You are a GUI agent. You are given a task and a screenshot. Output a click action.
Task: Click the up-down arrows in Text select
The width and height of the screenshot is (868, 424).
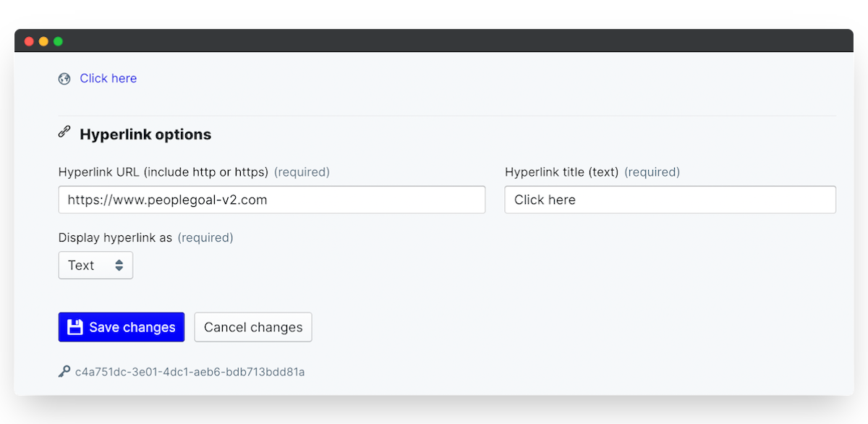(119, 266)
